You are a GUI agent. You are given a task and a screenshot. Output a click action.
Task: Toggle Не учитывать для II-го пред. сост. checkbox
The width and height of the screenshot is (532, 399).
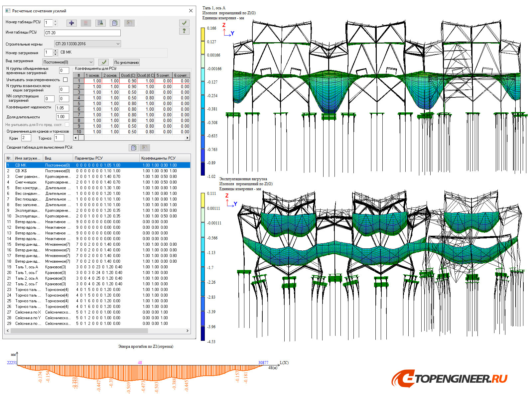pyautogui.click(x=67, y=125)
